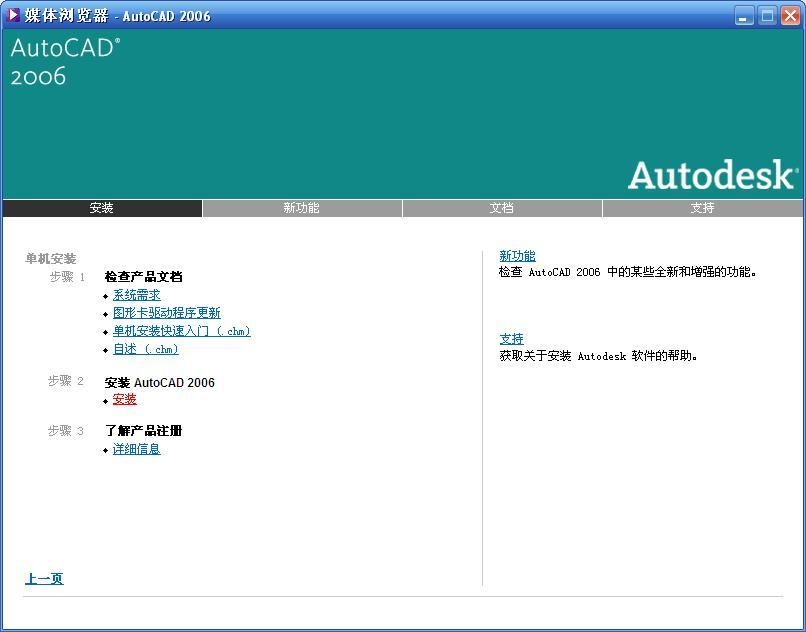Open the 系统需求 link
Viewport: 806px width, 632px height.
[137, 295]
